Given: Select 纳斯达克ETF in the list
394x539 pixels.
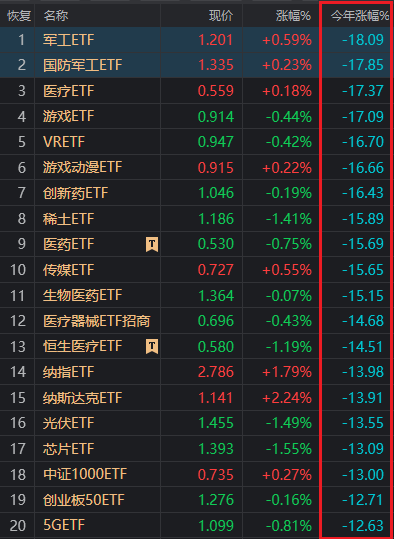Looking at the screenshot, I should [x=197, y=397].
